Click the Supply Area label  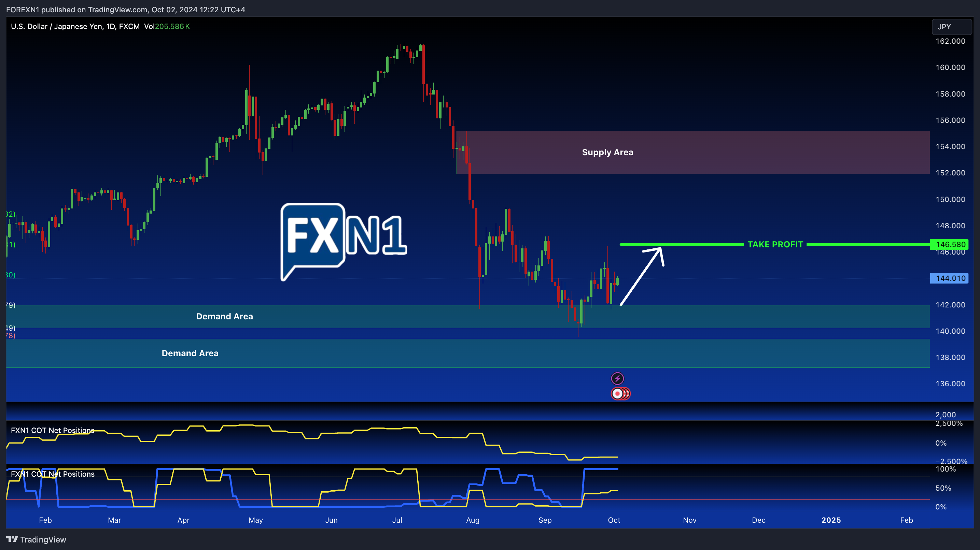[x=607, y=153]
